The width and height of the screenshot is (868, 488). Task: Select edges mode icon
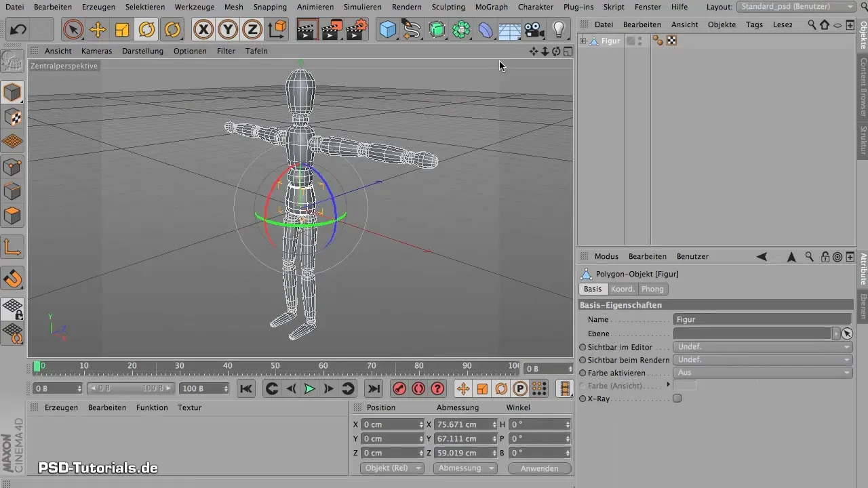[x=13, y=191]
